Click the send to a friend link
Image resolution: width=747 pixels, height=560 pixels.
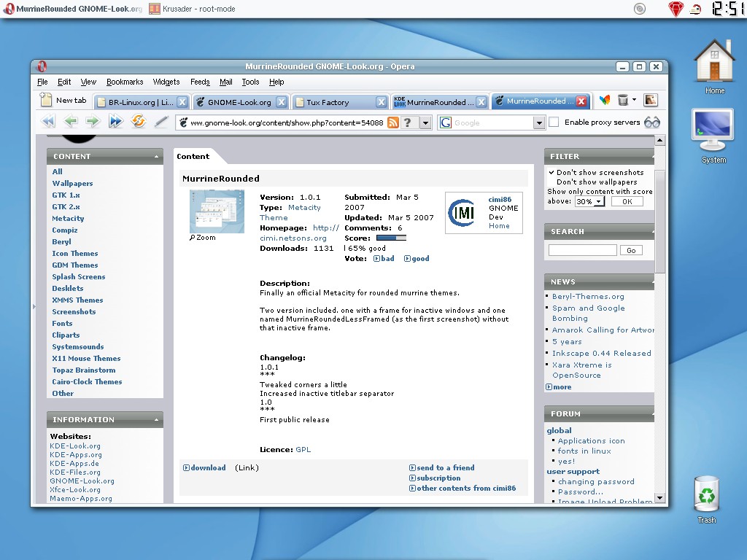tap(442, 467)
